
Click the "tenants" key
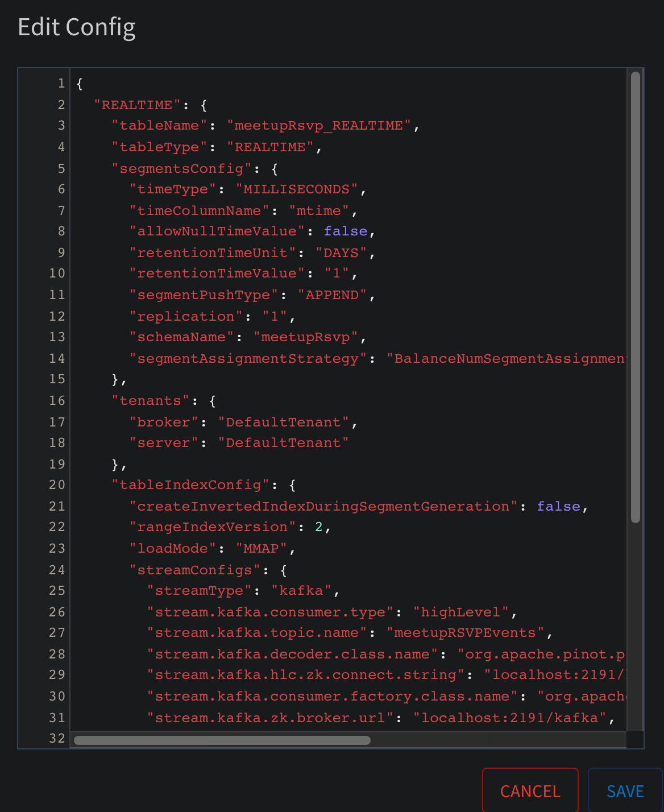click(151, 401)
